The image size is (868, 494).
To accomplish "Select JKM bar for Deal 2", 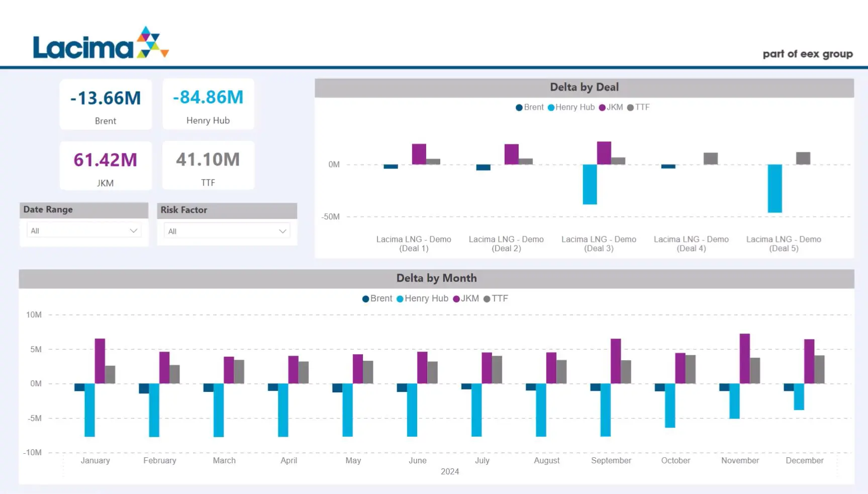I will point(511,154).
